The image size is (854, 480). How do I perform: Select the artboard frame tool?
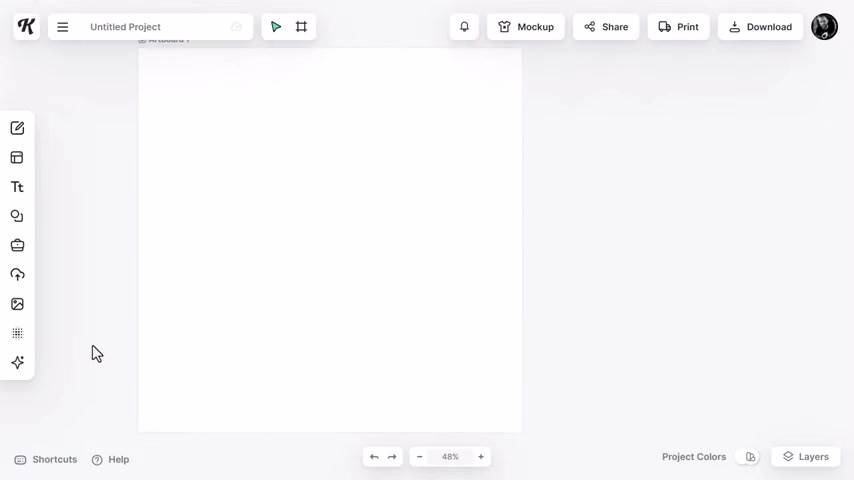click(301, 27)
